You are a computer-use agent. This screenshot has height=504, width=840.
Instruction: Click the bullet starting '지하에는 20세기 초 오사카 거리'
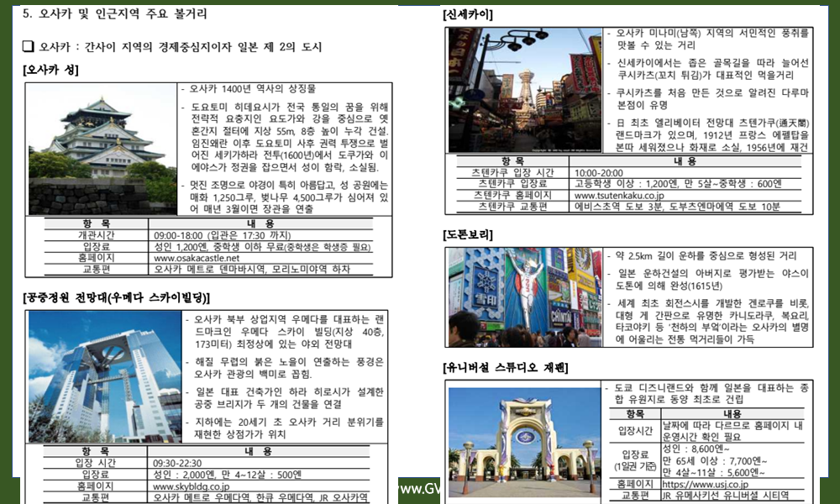(288, 428)
